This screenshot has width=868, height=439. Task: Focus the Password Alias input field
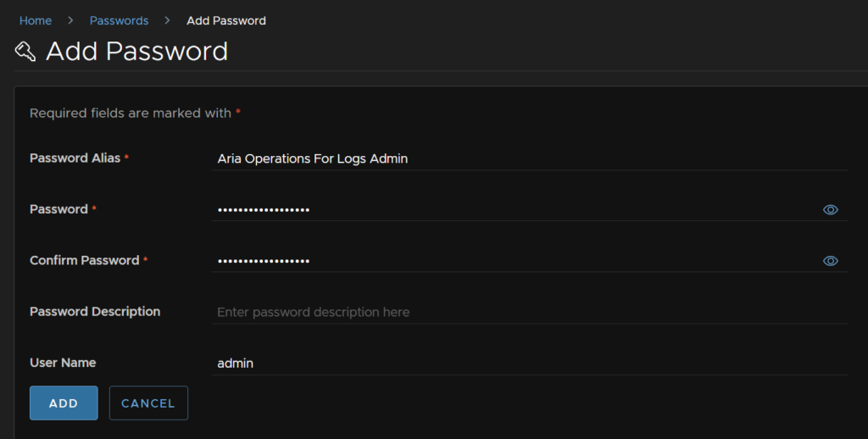pyautogui.click(x=530, y=158)
